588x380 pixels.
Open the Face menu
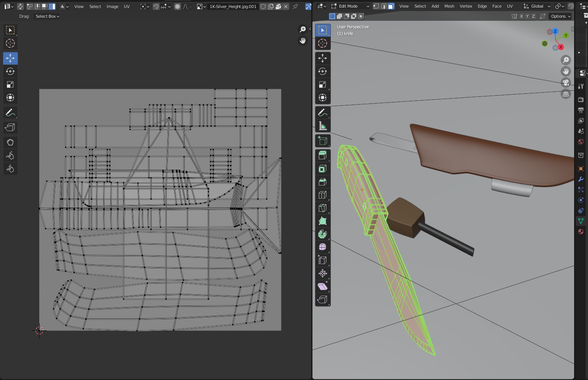click(x=497, y=6)
